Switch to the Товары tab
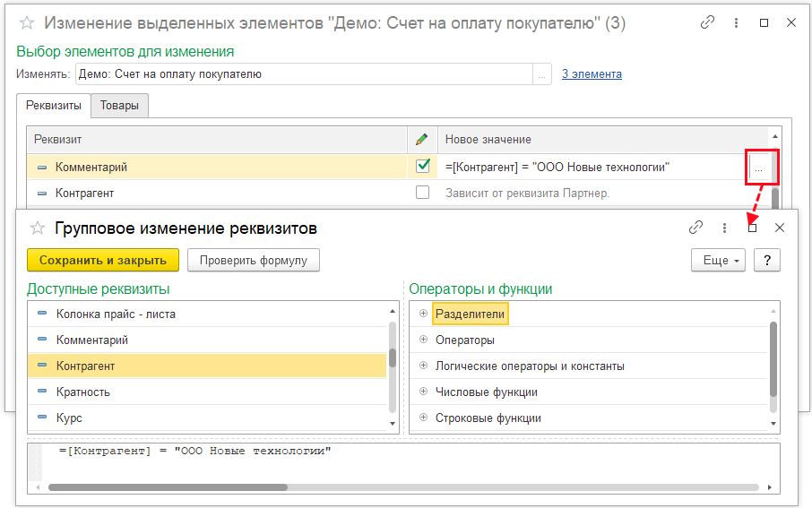The image size is (812, 508). 119,105
